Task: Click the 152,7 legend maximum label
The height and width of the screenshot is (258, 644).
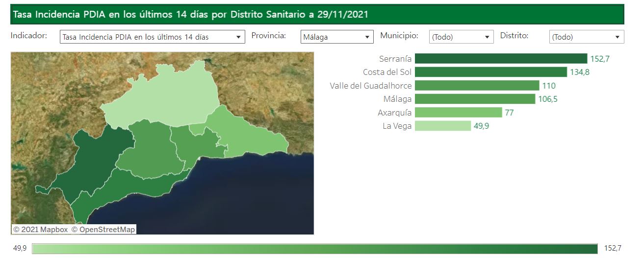Action: [613, 249]
